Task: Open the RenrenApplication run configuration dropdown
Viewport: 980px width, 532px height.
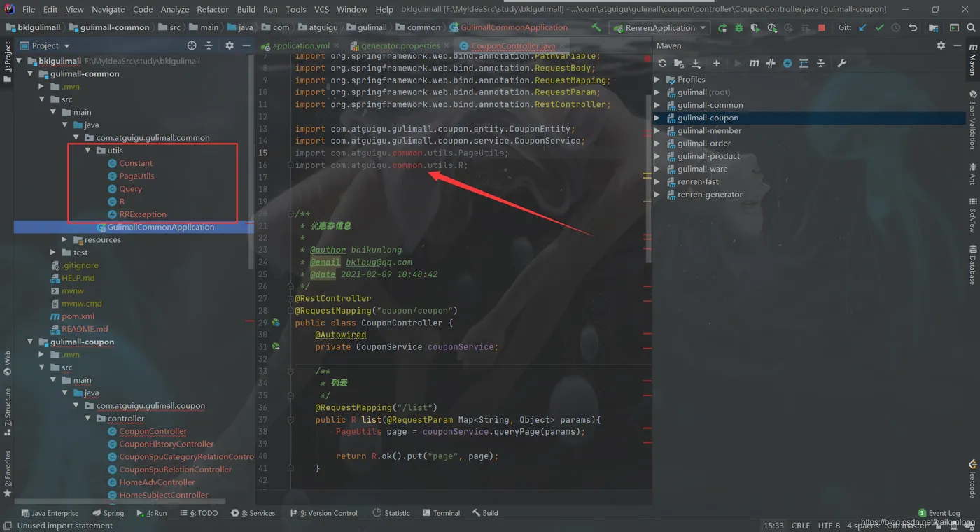Action: coord(660,28)
